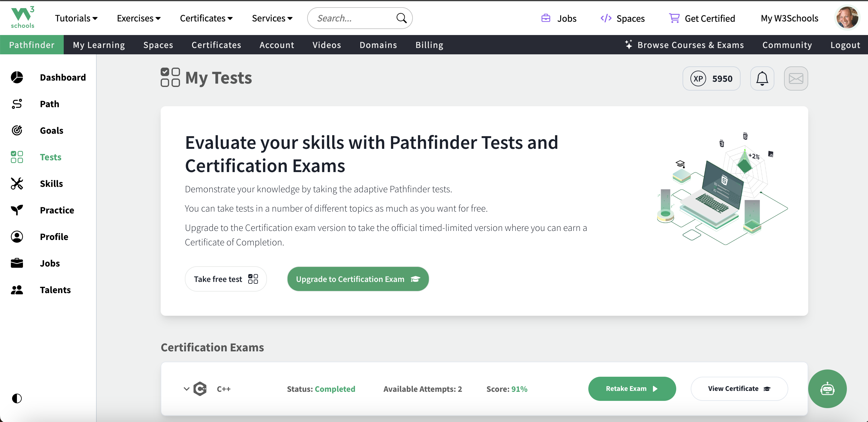Screen dimensions: 868x422
Task: Click the search magnifier icon
Action: pos(401,18)
